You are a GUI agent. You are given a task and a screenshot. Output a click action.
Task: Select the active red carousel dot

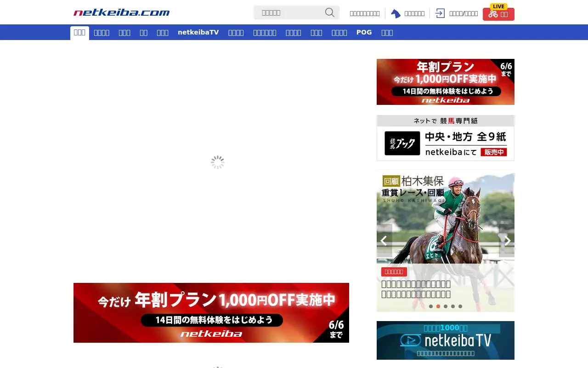tap(438, 306)
